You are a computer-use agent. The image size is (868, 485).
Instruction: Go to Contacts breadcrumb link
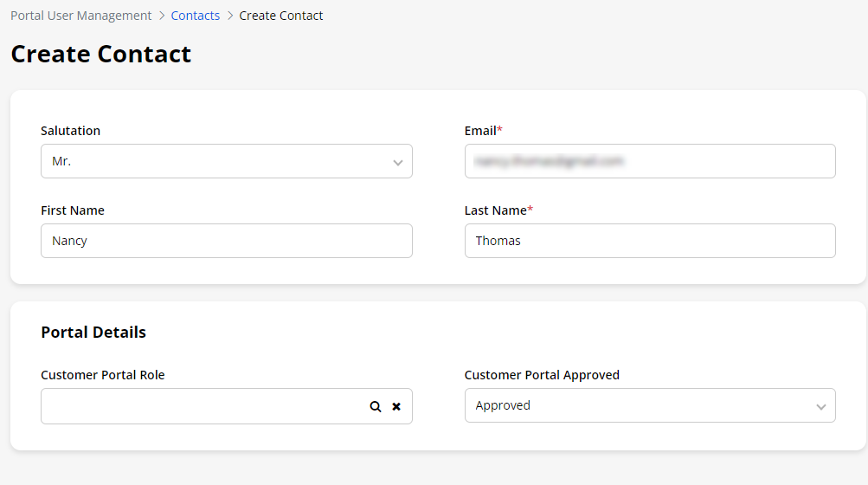pos(196,16)
